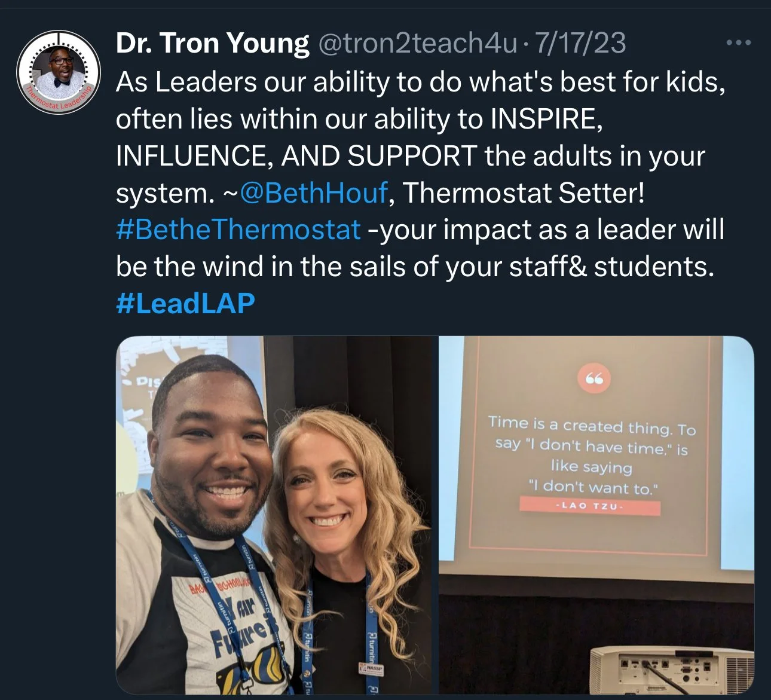
Task: Click the NASSP name badge on lanyard
Action: tap(368, 667)
